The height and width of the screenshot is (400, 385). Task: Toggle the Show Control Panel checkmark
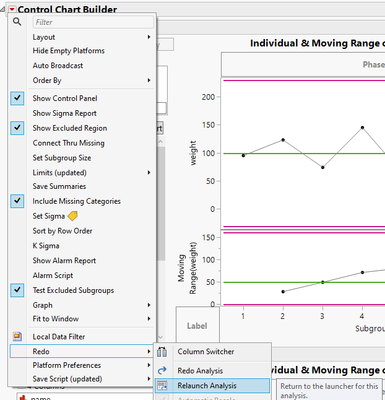17,98
